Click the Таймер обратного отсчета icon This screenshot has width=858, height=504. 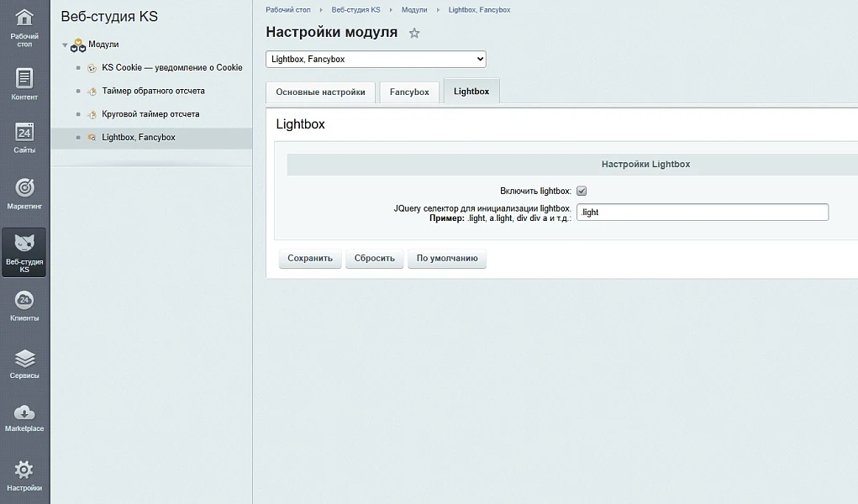click(x=92, y=92)
